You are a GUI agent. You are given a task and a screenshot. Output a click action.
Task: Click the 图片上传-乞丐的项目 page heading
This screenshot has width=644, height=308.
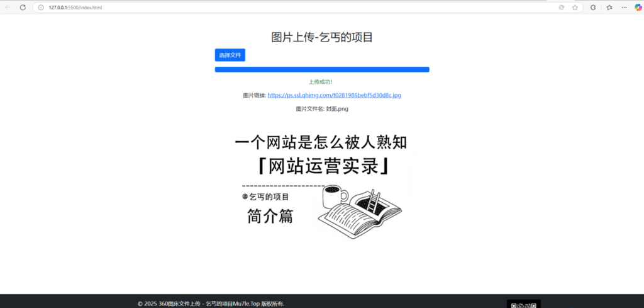tap(321, 37)
